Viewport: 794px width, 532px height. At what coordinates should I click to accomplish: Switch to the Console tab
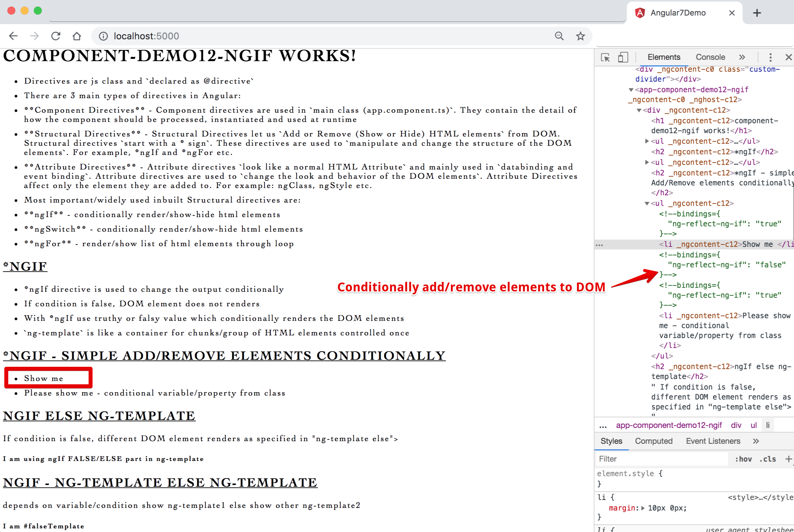click(x=710, y=57)
